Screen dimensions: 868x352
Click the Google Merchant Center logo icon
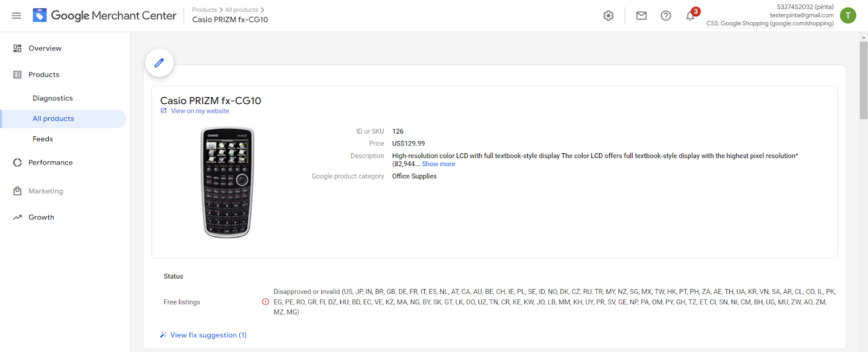pos(40,15)
